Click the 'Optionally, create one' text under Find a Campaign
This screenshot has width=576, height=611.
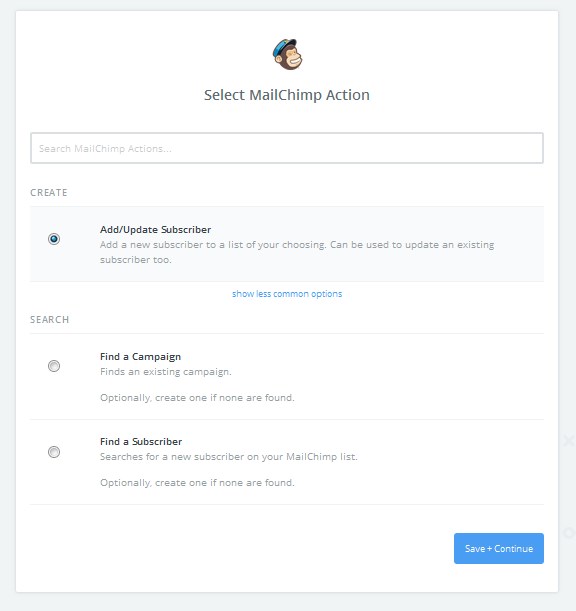(x=197, y=398)
